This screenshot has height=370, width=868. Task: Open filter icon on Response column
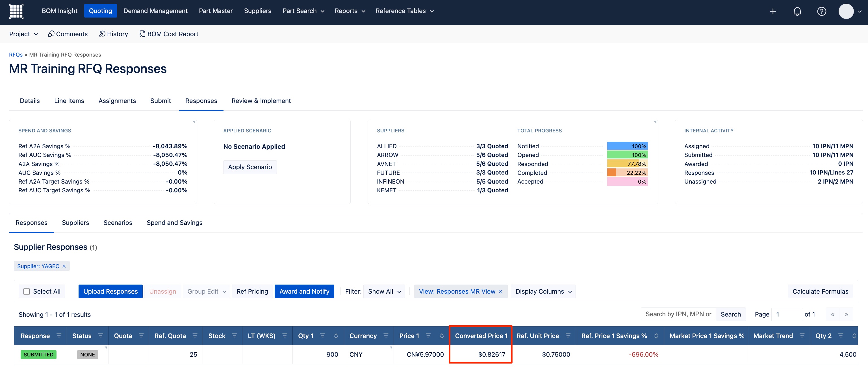coord(59,335)
